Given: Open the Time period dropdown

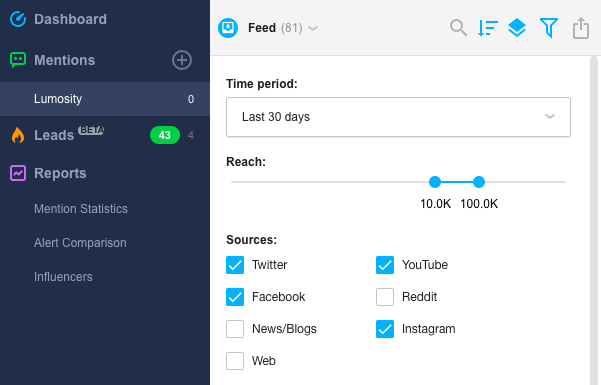Looking at the screenshot, I should tap(398, 117).
